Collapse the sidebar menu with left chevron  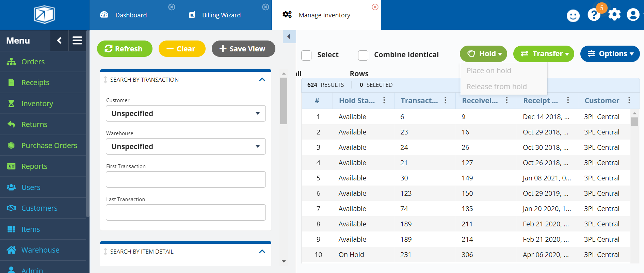pos(59,41)
